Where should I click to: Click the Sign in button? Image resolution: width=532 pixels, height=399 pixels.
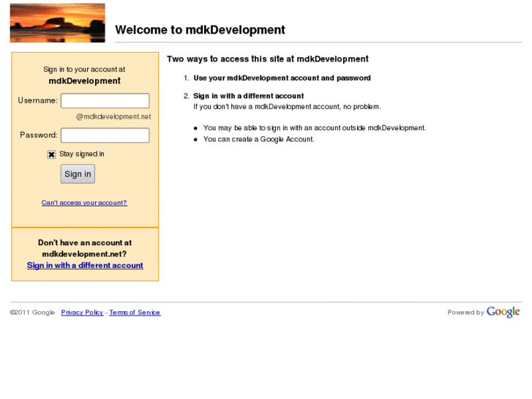pyautogui.click(x=78, y=174)
